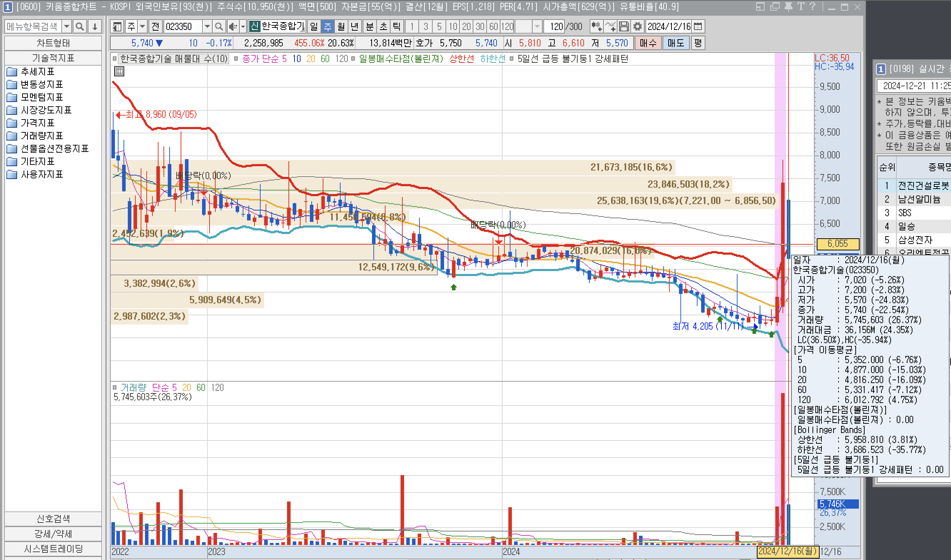Open menu search (메뉴항목검색) dropdown arrow
Viewport: 951px width, 560px height.
tap(67, 26)
